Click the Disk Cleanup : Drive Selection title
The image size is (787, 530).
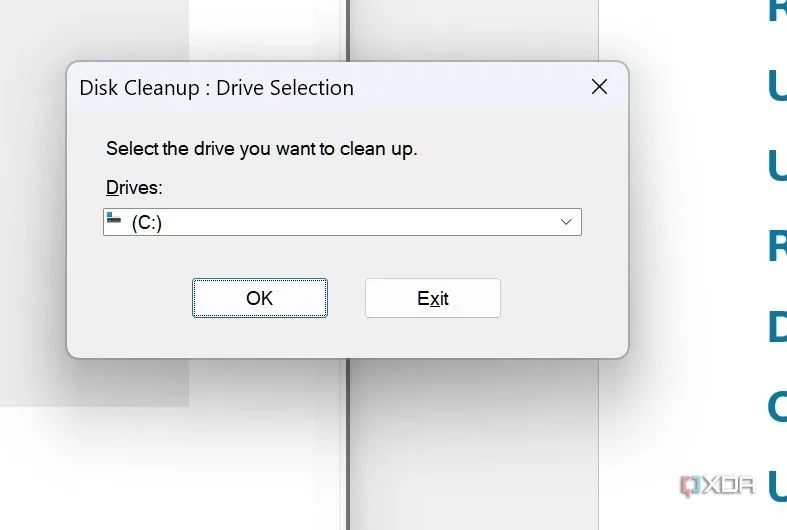[216, 88]
